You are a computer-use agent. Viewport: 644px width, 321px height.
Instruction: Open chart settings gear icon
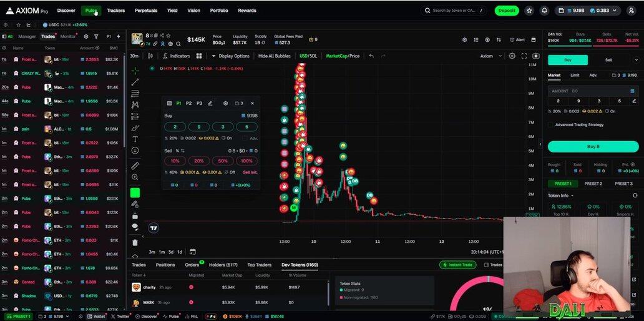[x=512, y=56]
